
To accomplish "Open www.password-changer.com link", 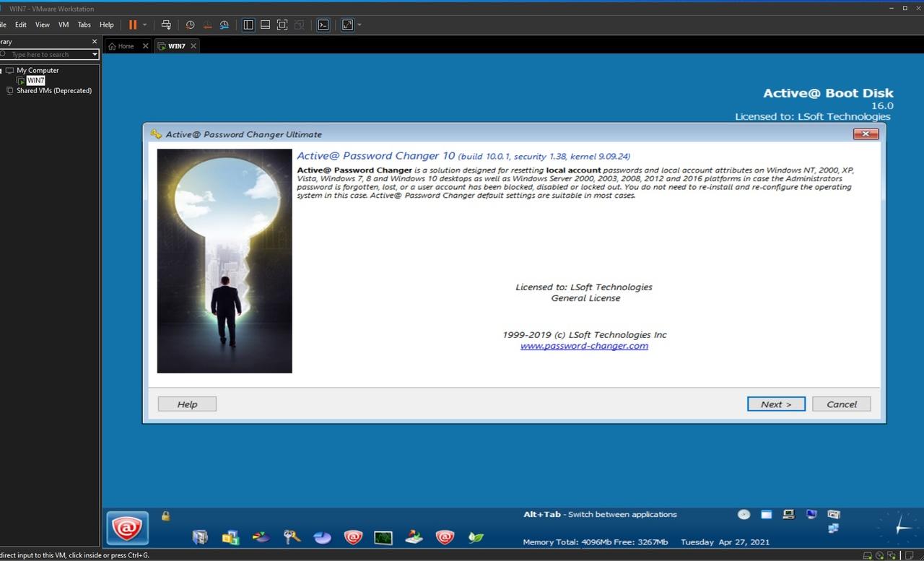I will 584,346.
